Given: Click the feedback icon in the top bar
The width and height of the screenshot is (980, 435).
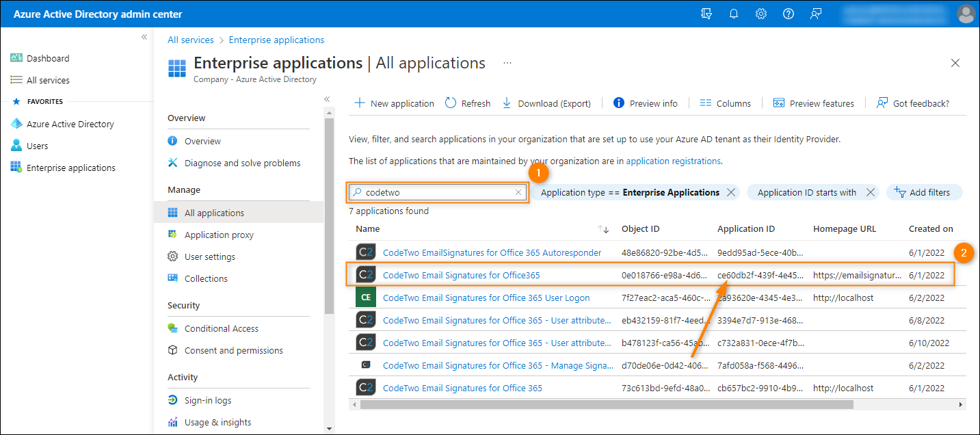Looking at the screenshot, I should pyautogui.click(x=816, y=14).
